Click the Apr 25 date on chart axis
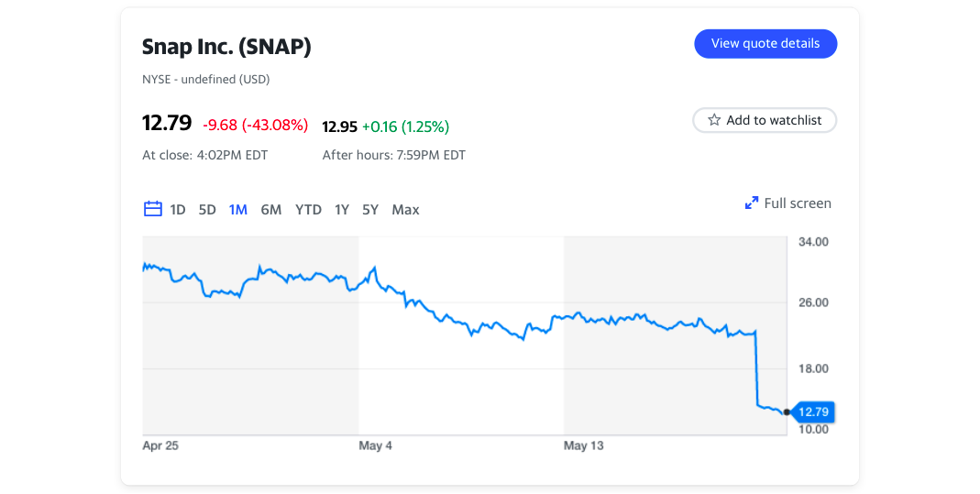Image resolution: width=980 pixels, height=494 pixels. pos(160,446)
